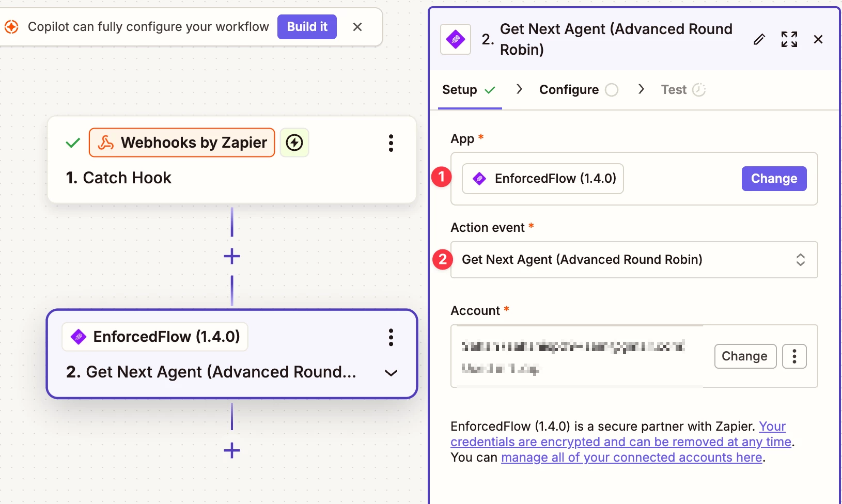Screen dimensions: 842x504
Task: Dismiss the Copilot banner with X
Action: click(x=357, y=27)
